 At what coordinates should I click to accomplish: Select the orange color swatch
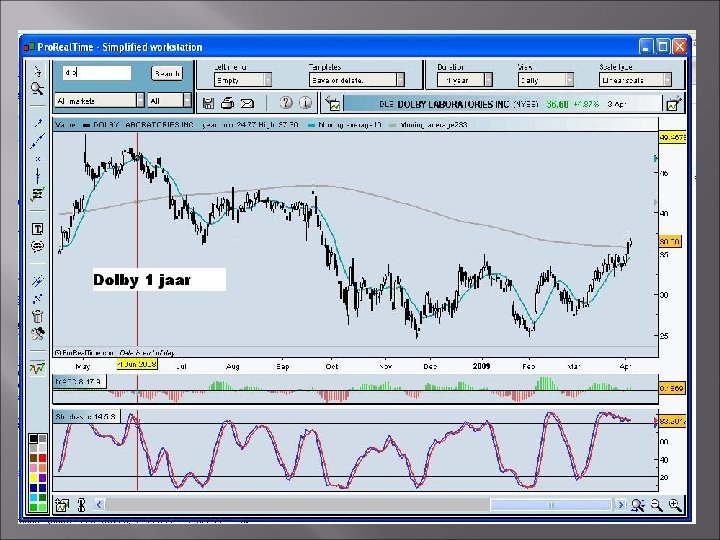42,468
